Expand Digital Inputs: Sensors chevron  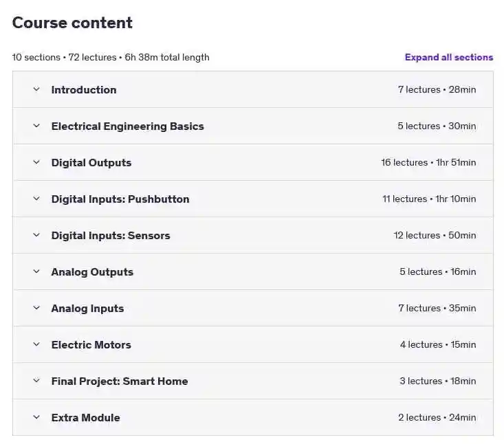click(36, 235)
